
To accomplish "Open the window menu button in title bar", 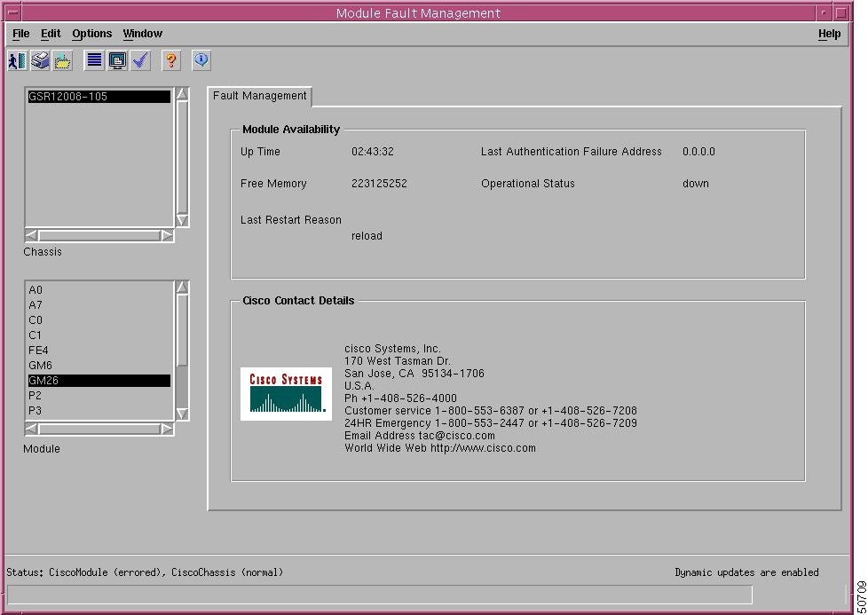I will click(12, 12).
